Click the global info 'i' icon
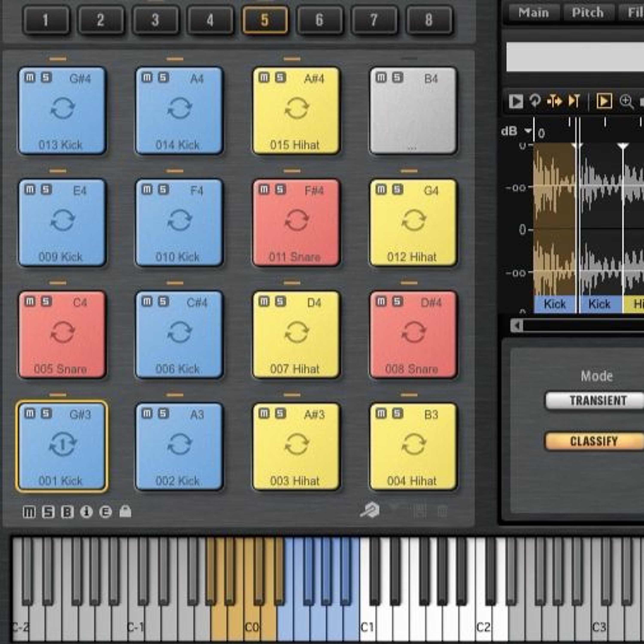The width and height of the screenshot is (644, 644). pyautogui.click(x=86, y=512)
